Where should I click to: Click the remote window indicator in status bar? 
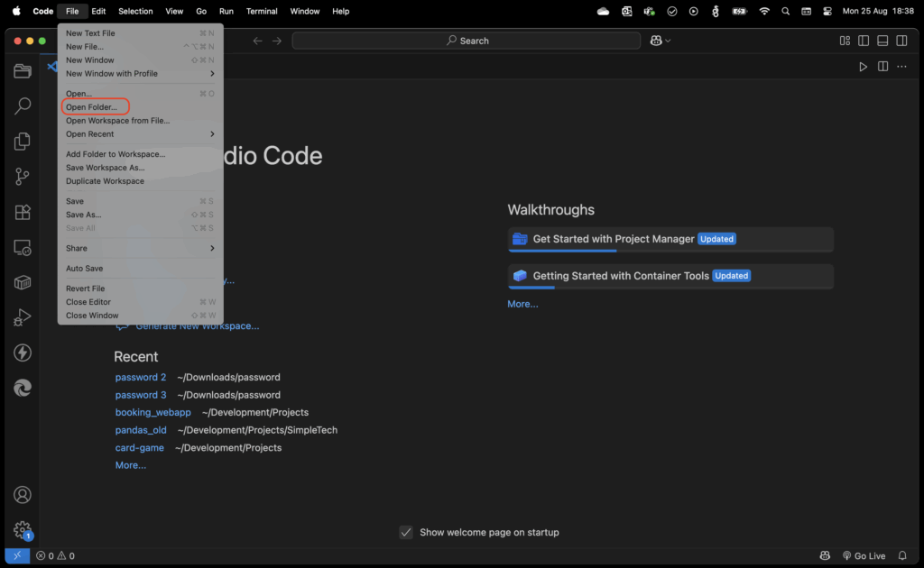[17, 555]
